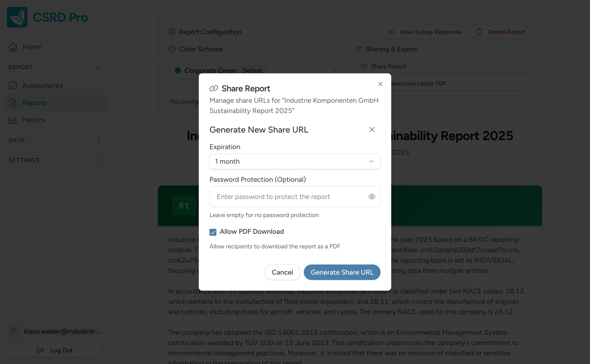This screenshot has height=364, width=590.
Task: Select Metrics in the sidebar menu
Action: 34,120
